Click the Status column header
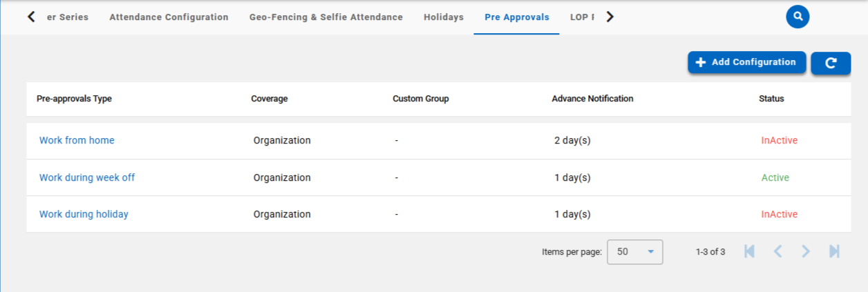Image resolution: width=868 pixels, height=292 pixels. tap(771, 99)
